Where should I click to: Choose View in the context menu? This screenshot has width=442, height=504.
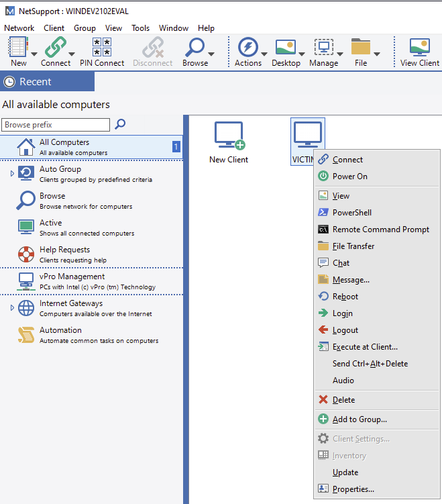coord(377,196)
